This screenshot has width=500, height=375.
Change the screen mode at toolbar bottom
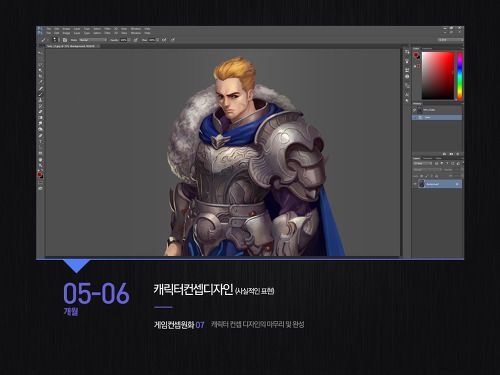tap(41, 188)
